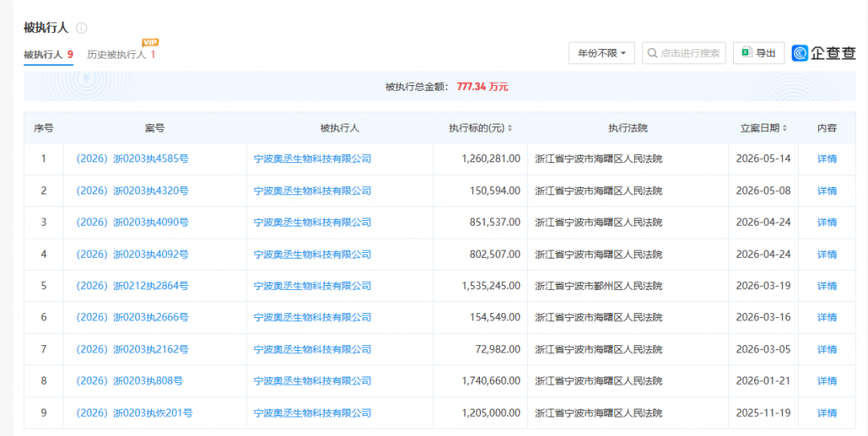
Task: Select the amount 1,740,660.00
Action: (x=491, y=381)
